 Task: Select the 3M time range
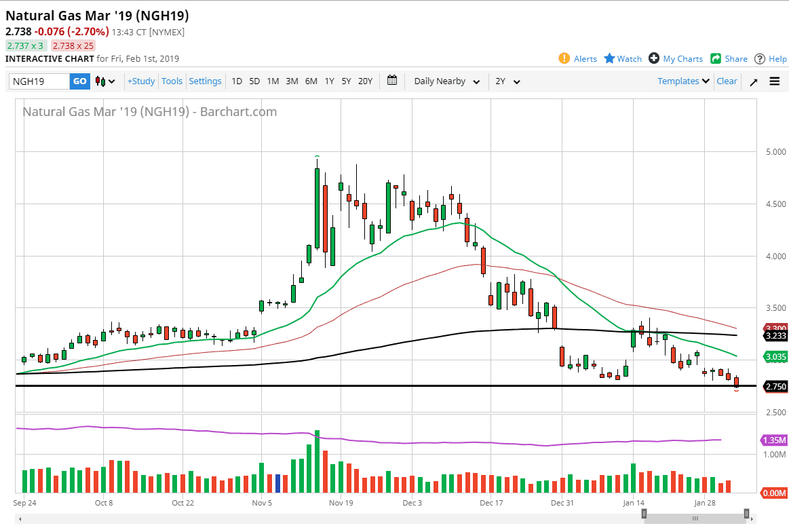[x=292, y=81]
